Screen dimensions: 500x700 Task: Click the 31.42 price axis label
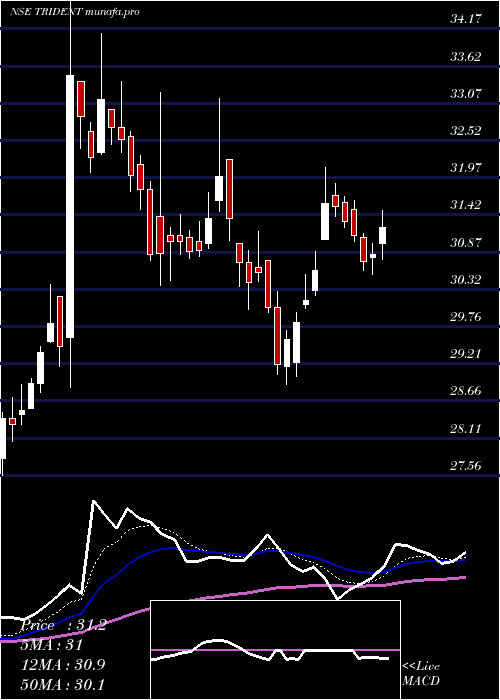coord(466,205)
